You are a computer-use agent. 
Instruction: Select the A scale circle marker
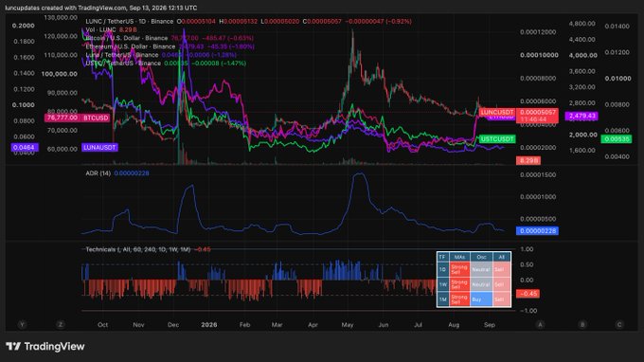click(x=540, y=325)
